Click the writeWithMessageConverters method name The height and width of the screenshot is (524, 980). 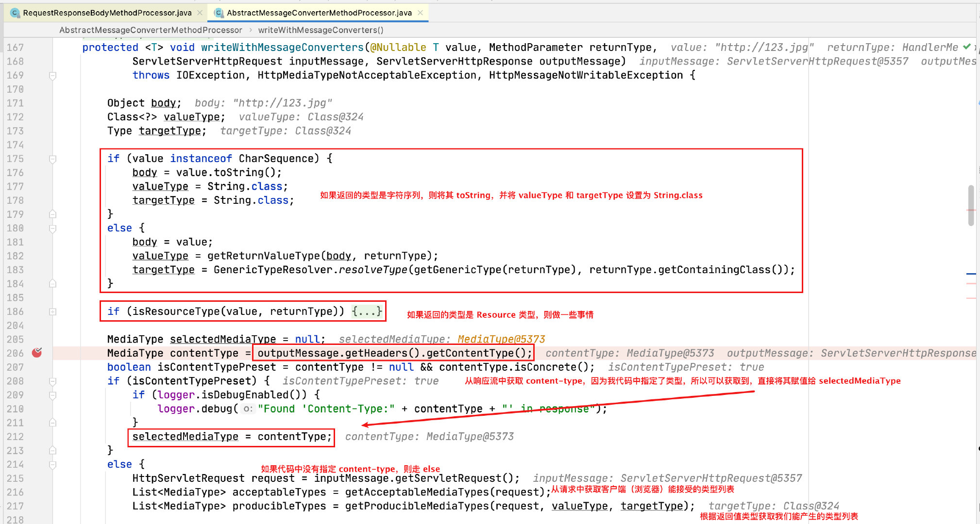click(x=282, y=48)
